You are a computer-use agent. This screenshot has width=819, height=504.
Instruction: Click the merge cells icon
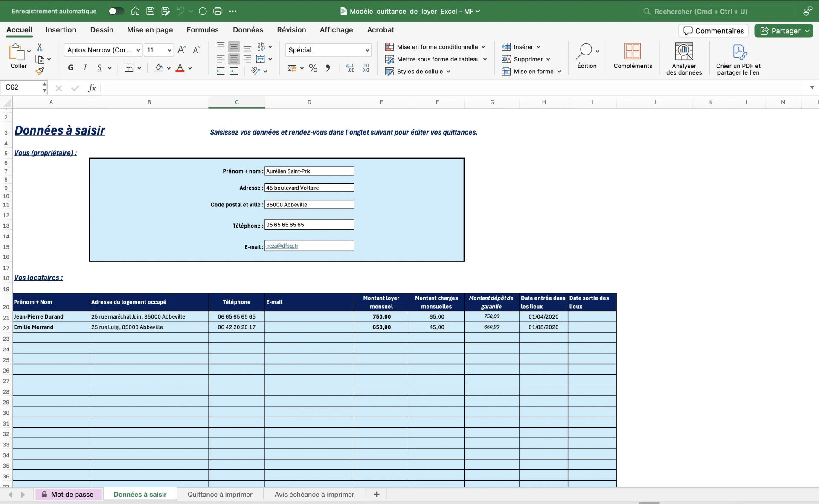[x=261, y=59]
